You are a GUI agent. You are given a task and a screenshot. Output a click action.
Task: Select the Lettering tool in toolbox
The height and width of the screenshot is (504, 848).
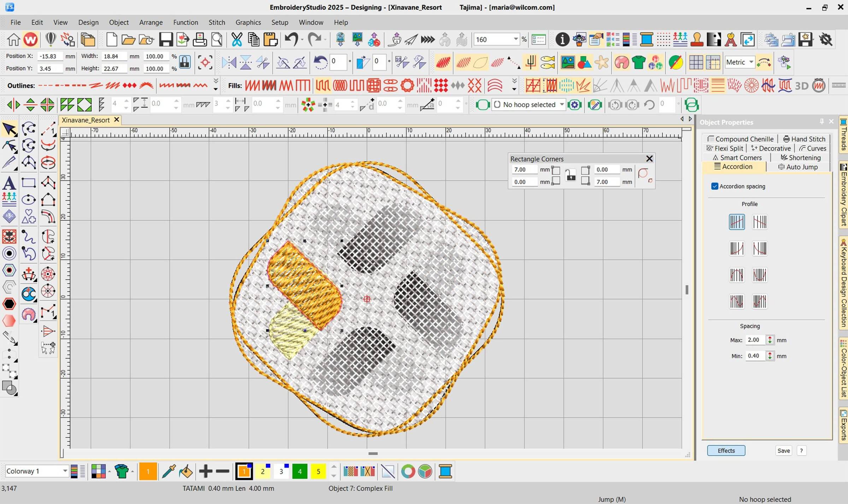9,183
